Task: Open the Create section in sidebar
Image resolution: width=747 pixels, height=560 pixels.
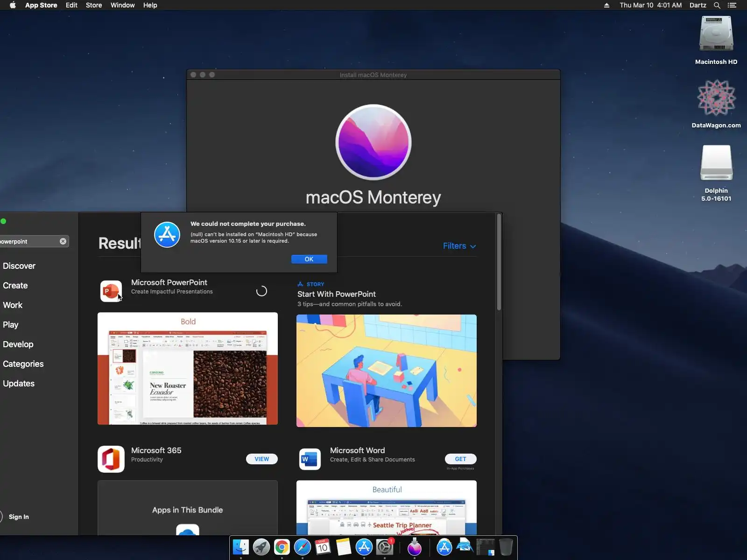Action: point(15,286)
